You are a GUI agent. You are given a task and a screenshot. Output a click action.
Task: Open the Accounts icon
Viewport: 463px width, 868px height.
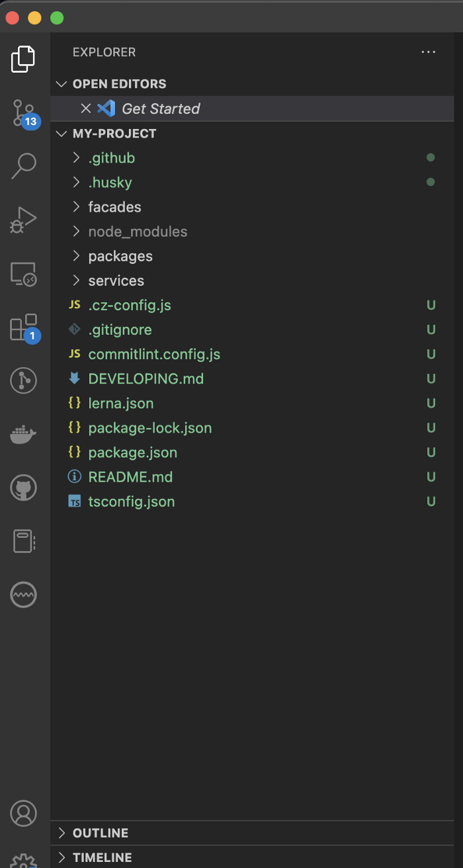(x=24, y=812)
